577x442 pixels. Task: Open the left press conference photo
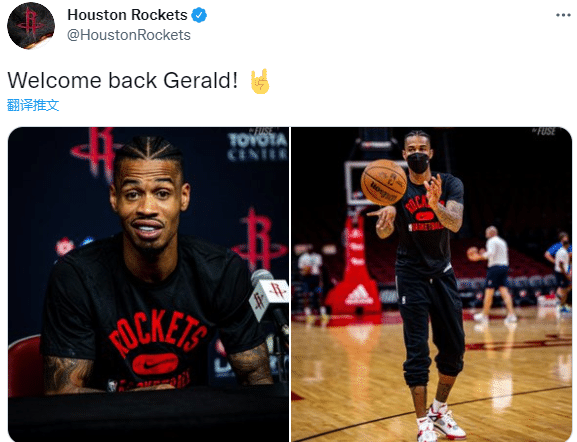148,284
